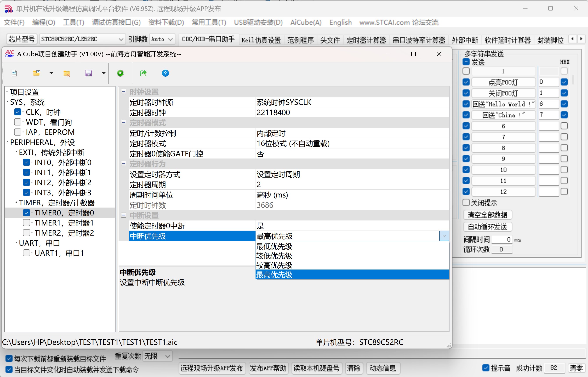Screen dimensions: 588x377
Task: Collapse the 时钟设置 section
Action: pos(124,92)
